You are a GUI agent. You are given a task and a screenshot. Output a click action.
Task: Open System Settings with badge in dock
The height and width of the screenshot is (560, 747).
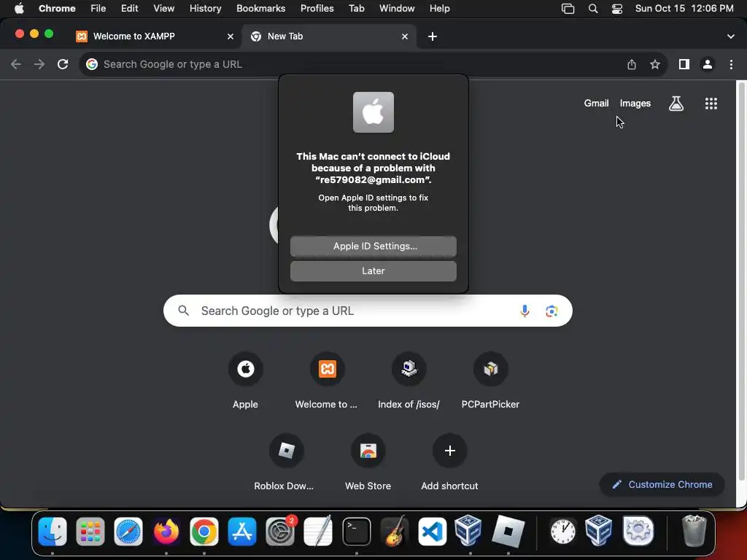click(280, 532)
